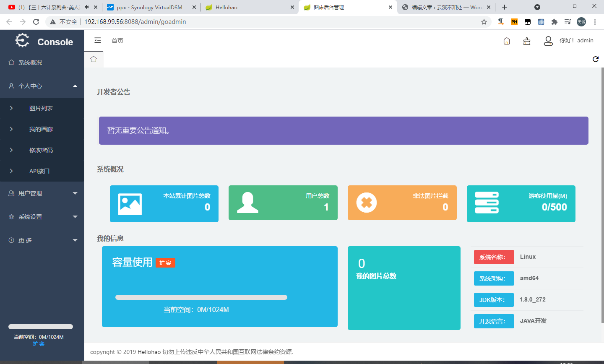The width and height of the screenshot is (604, 364).
Task: Click the sidebar collapse icon next to 首页
Action: coord(98,40)
